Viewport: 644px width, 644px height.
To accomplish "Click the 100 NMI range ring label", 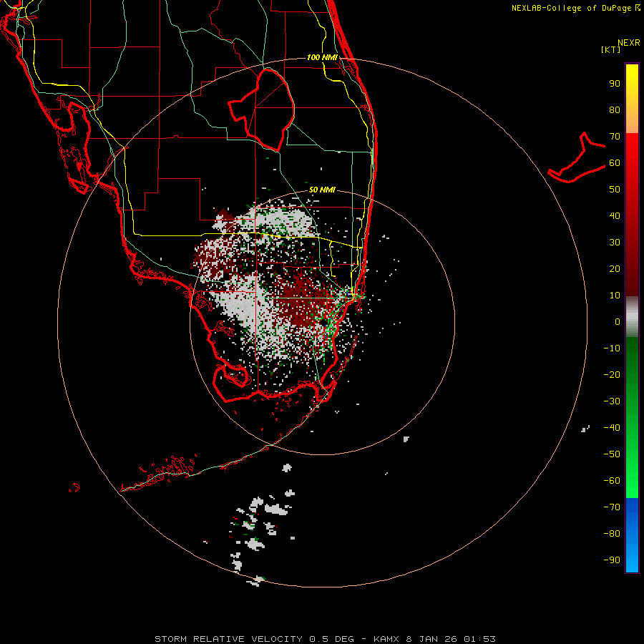I will point(322,57).
